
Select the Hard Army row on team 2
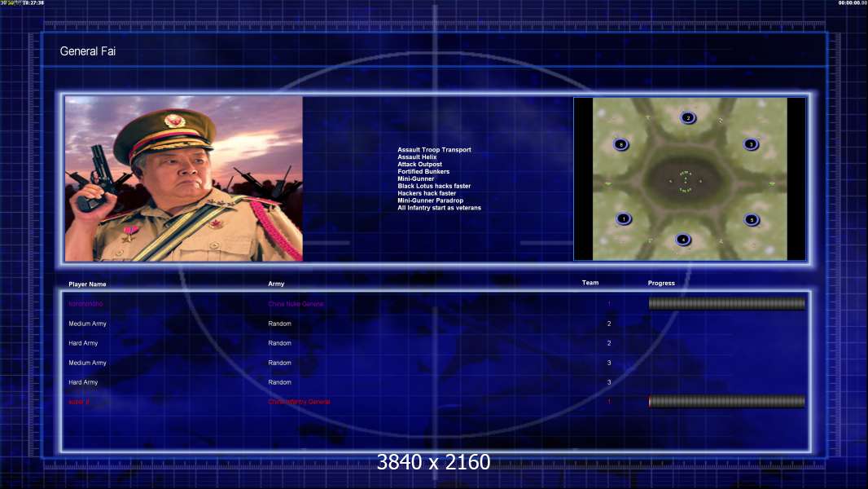(436, 343)
